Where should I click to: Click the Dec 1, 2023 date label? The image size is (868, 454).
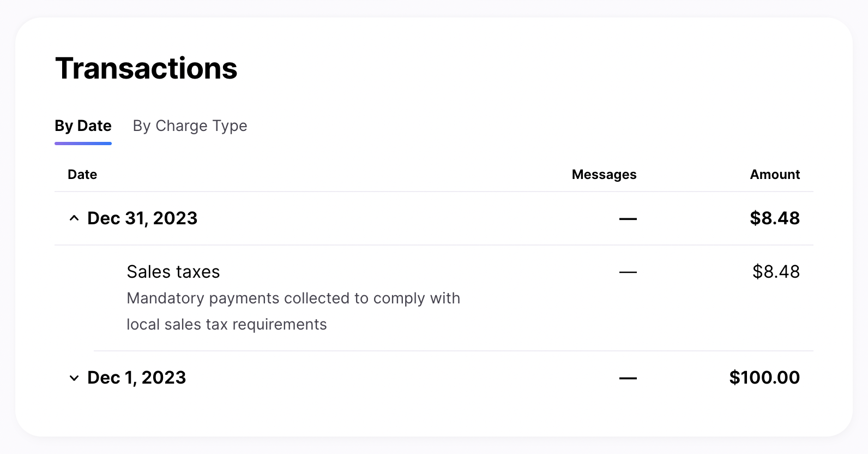137,378
